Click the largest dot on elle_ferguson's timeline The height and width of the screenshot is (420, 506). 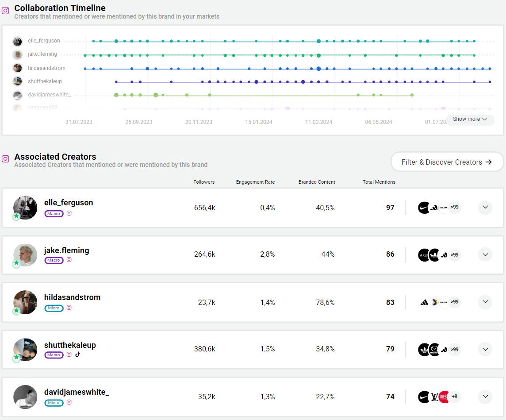point(318,41)
